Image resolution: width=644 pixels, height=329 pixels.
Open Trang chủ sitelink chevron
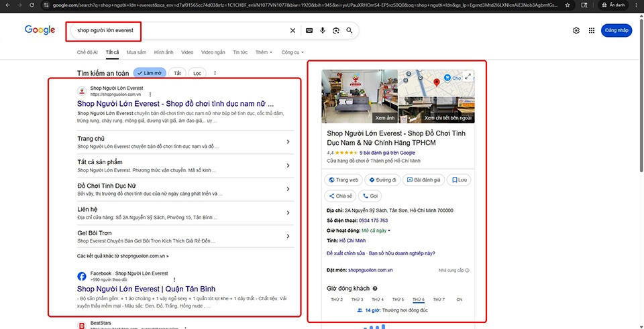tap(288, 142)
